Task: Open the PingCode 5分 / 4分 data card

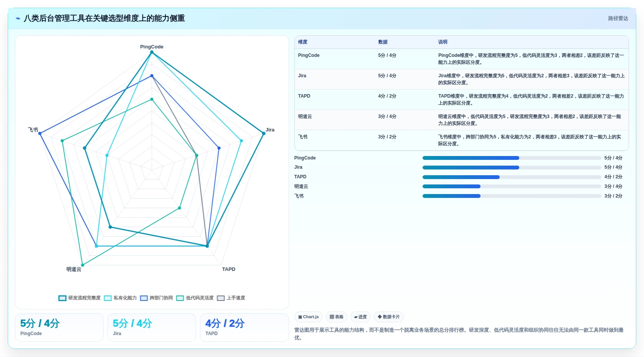Action: 59,327
